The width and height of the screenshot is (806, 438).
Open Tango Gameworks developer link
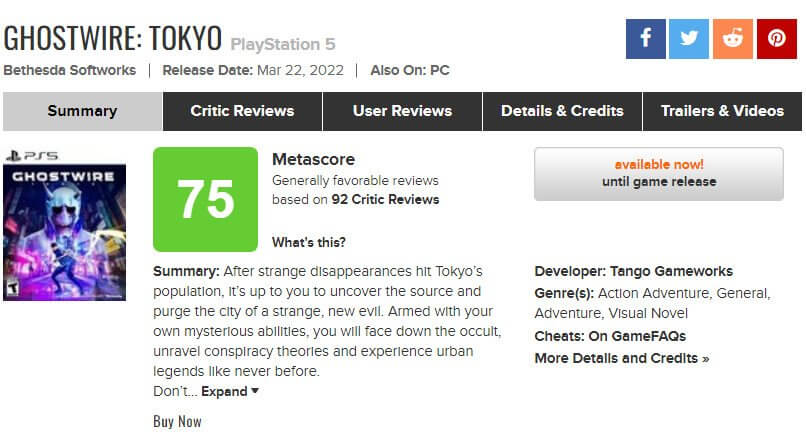click(x=675, y=271)
